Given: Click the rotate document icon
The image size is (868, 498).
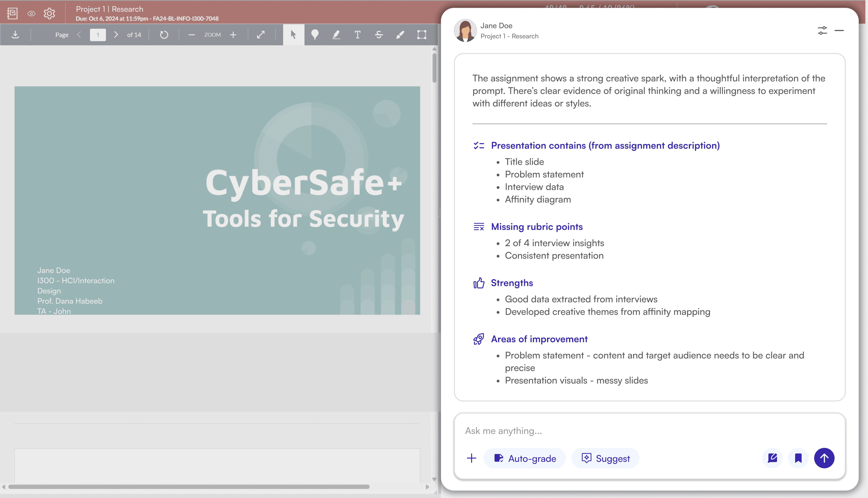Looking at the screenshot, I should point(164,35).
